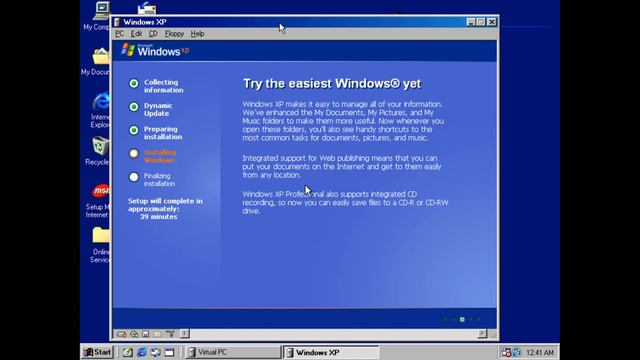Open the PC menu

tap(119, 34)
